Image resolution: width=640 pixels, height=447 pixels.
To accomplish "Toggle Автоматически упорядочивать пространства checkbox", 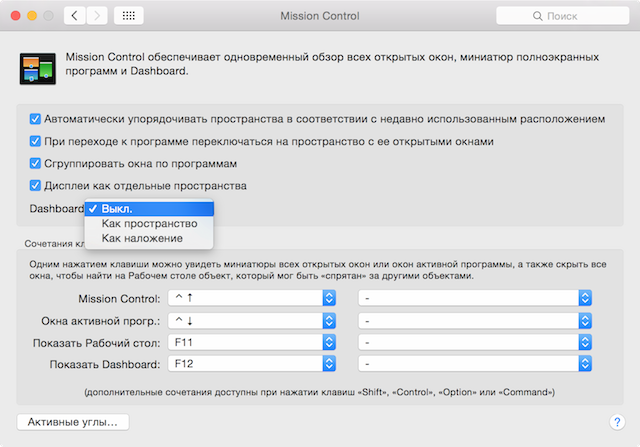I will pos(35,119).
